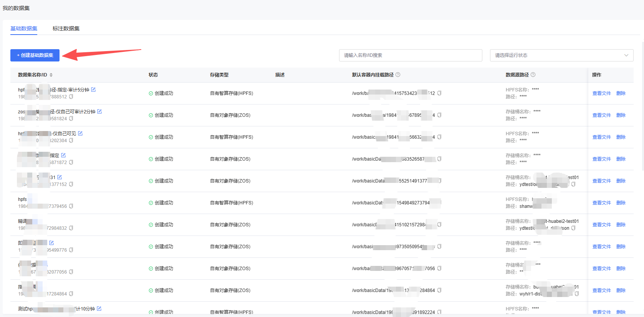
Task: Copy dataset ID ending in 581824
Action: 71,119
